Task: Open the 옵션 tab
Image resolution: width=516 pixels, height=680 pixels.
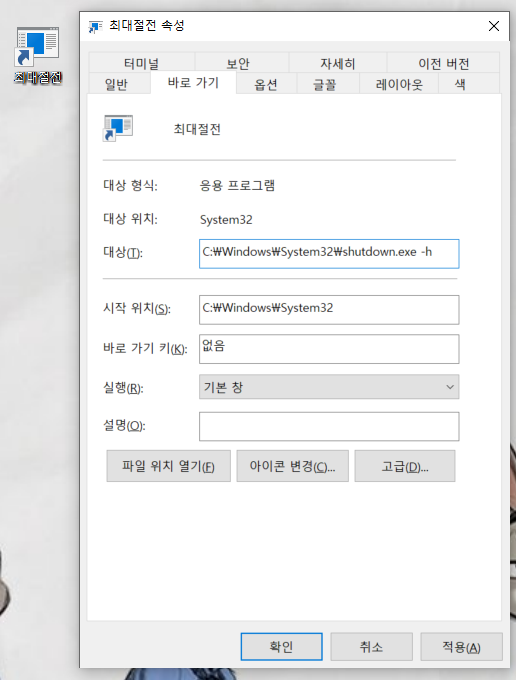Action: click(266, 84)
